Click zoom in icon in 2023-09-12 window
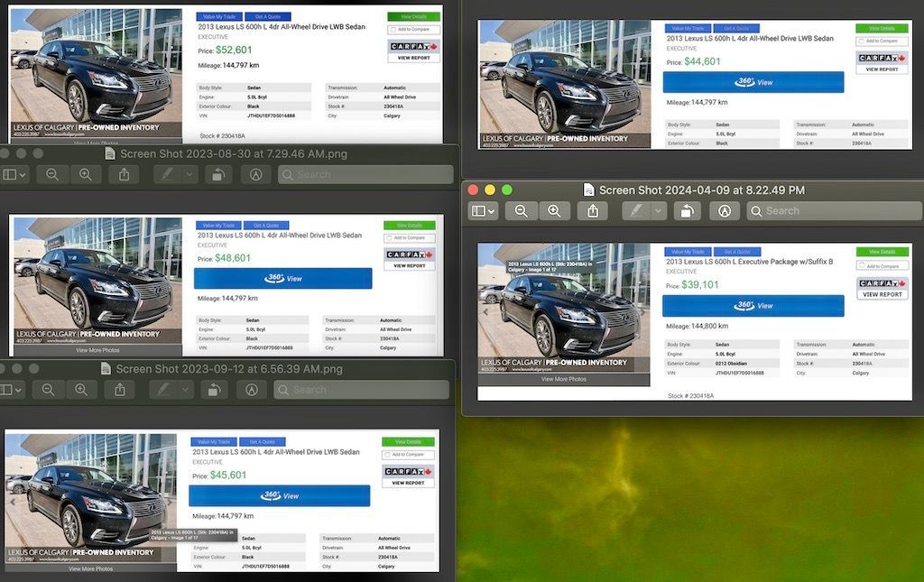The height and width of the screenshot is (582, 924). coord(80,390)
